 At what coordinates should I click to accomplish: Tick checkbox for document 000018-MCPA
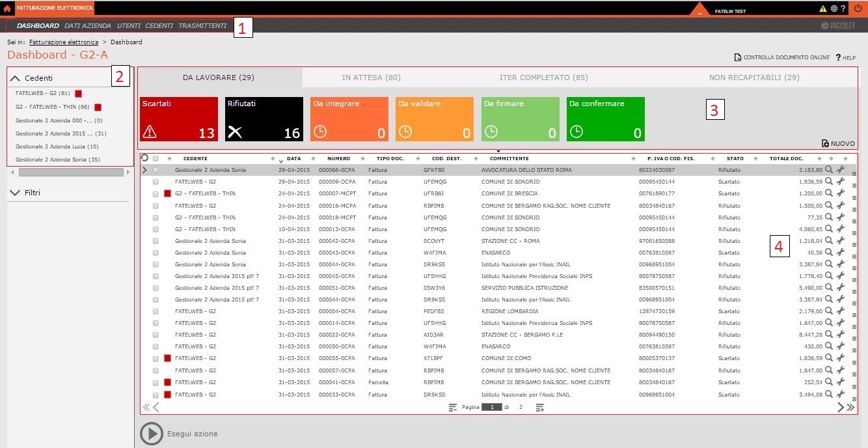coord(156,206)
